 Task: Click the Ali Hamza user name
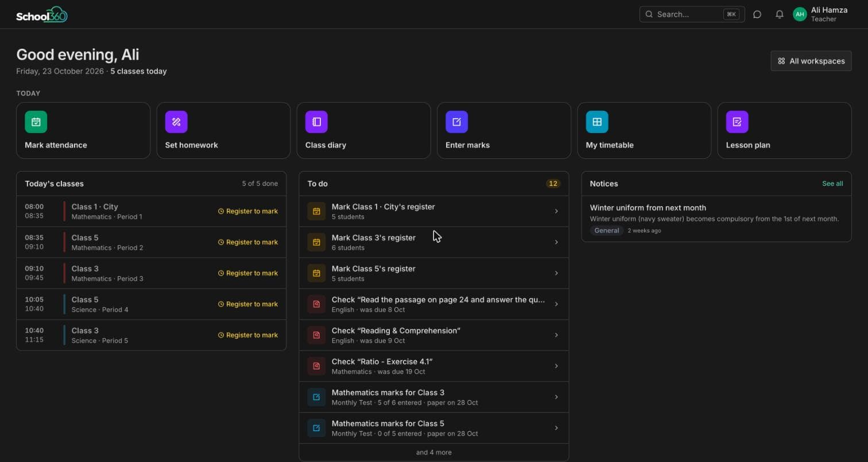pyautogui.click(x=829, y=10)
